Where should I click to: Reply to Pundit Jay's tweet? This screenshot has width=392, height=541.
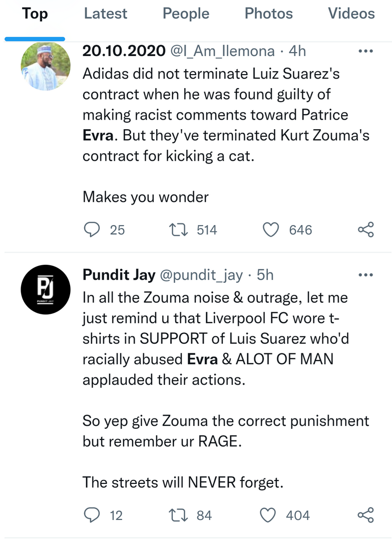coord(91,515)
